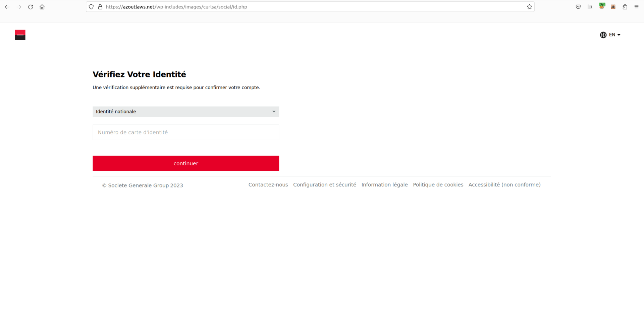Open Accessibilité (non conforme) link
Image resolution: width=644 pixels, height=324 pixels.
click(x=504, y=185)
